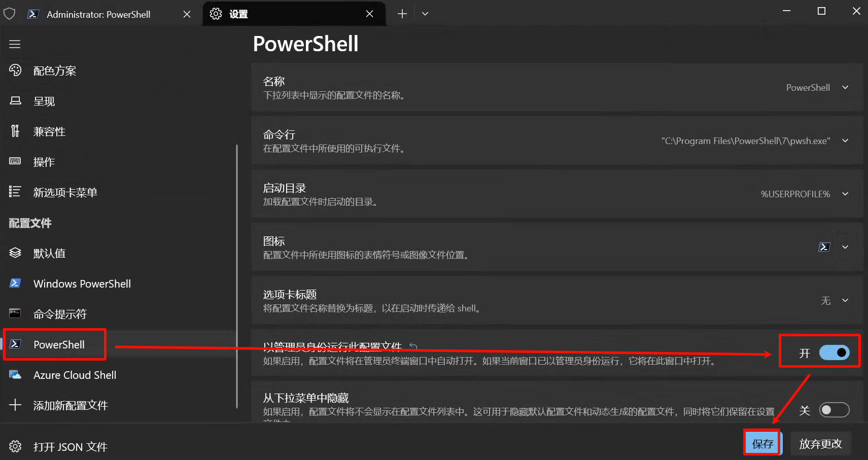Image resolution: width=868 pixels, height=460 pixels.
Task: Click 放弃更改 to discard changes
Action: click(820, 443)
